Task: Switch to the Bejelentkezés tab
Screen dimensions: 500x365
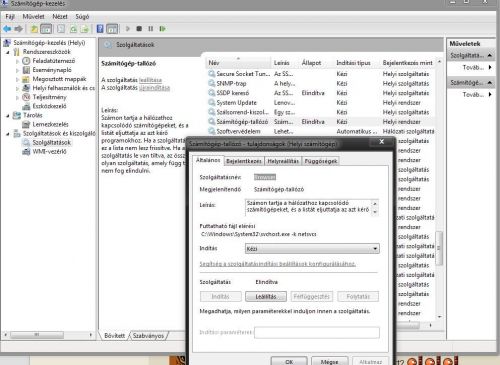Action: coord(244,161)
